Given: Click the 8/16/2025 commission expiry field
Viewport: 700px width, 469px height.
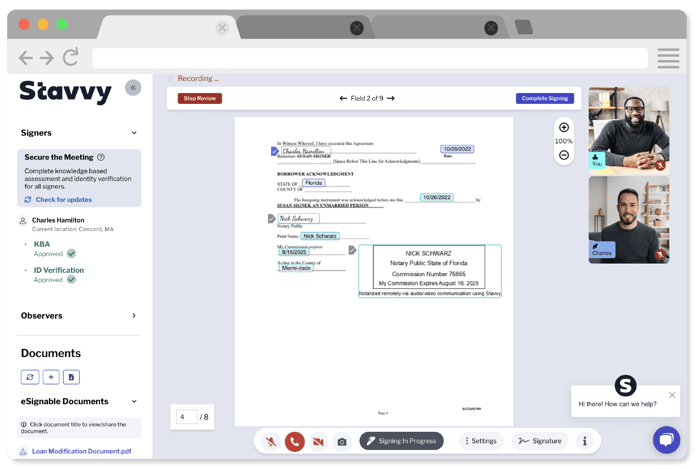Looking at the screenshot, I should pos(294,252).
